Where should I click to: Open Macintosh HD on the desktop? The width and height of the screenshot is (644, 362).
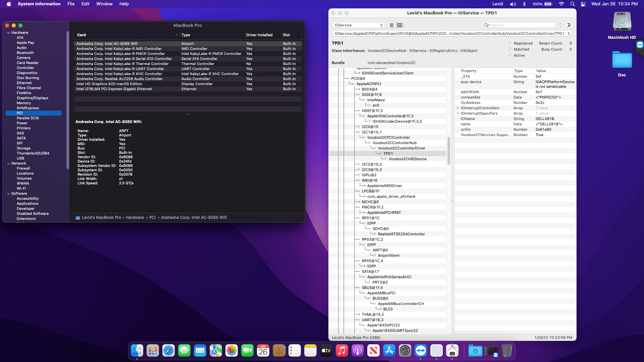[x=622, y=26]
